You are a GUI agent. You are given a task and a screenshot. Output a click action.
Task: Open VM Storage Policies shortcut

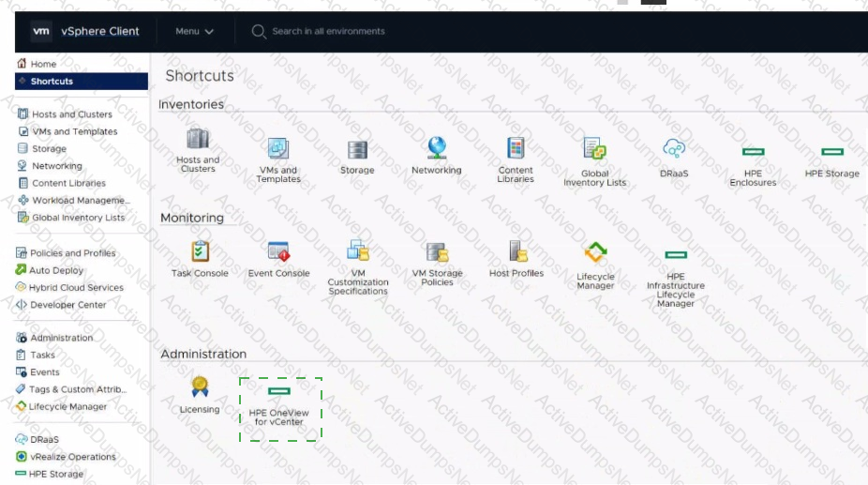pyautogui.click(x=437, y=252)
